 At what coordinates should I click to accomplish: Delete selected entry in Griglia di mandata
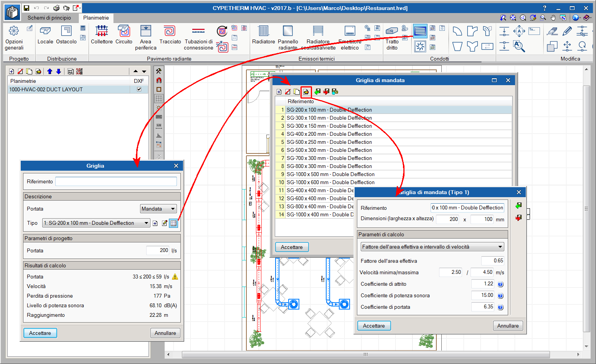[288, 92]
